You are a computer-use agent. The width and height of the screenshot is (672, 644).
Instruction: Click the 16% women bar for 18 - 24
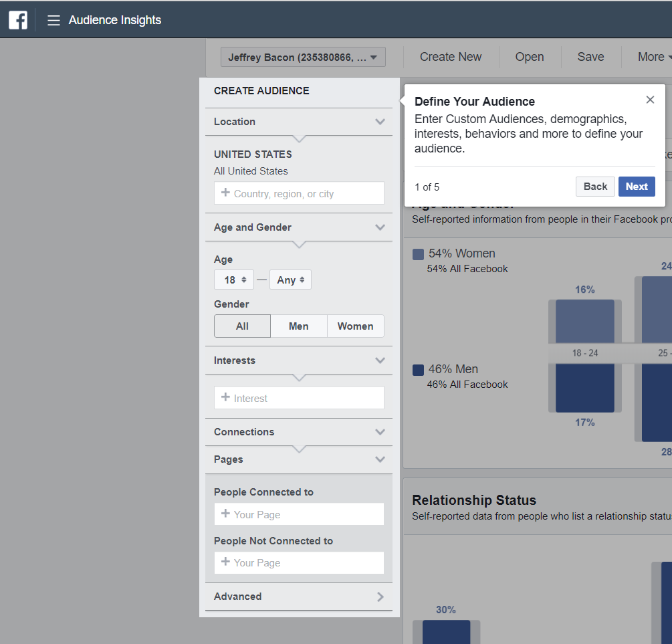584,321
